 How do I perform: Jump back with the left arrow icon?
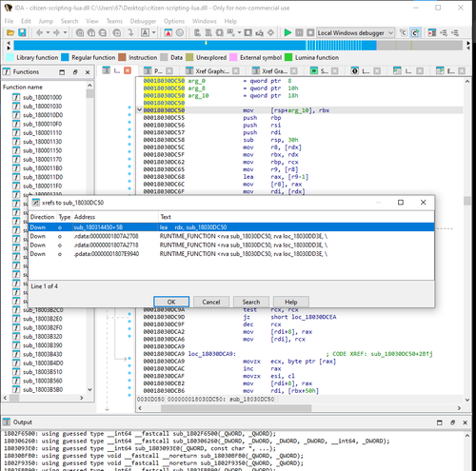click(x=40, y=32)
